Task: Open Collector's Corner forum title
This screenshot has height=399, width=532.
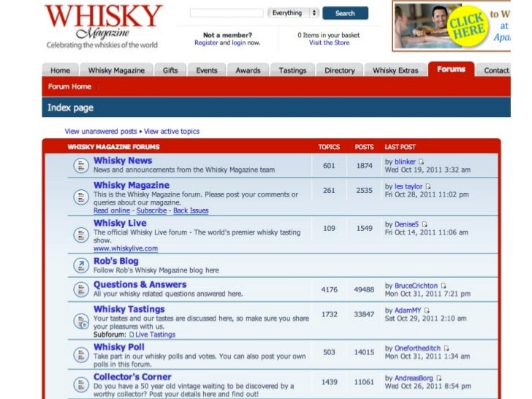Action: click(132, 377)
